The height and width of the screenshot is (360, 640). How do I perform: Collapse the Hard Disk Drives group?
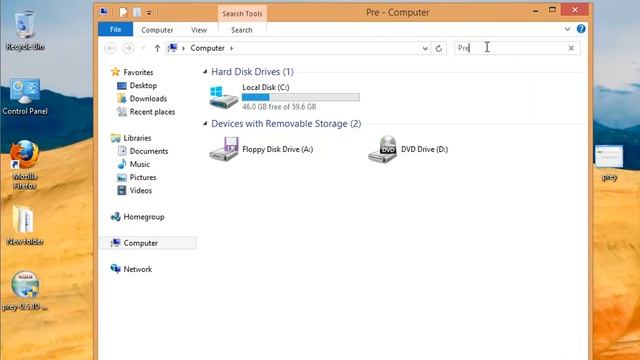(x=205, y=72)
